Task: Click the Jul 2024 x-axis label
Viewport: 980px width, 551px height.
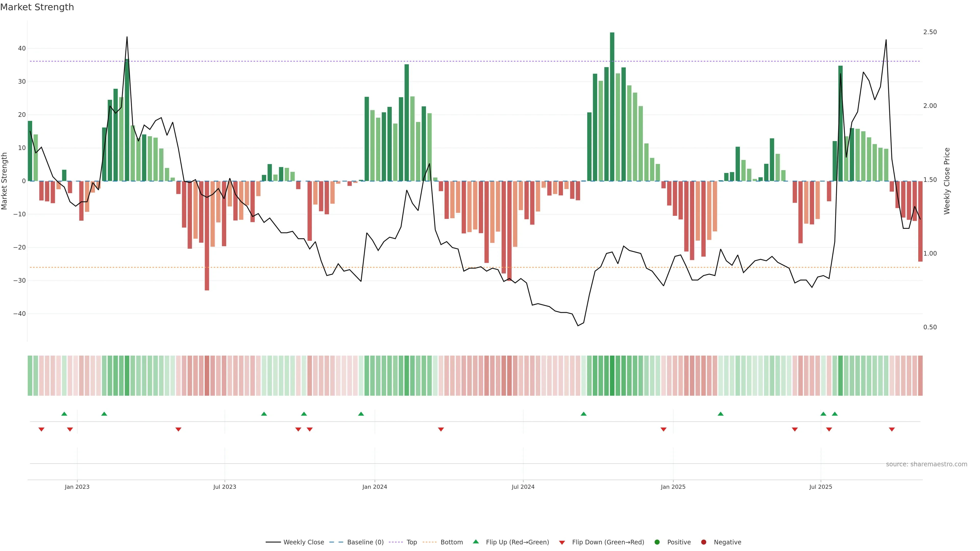Action: 523,487
